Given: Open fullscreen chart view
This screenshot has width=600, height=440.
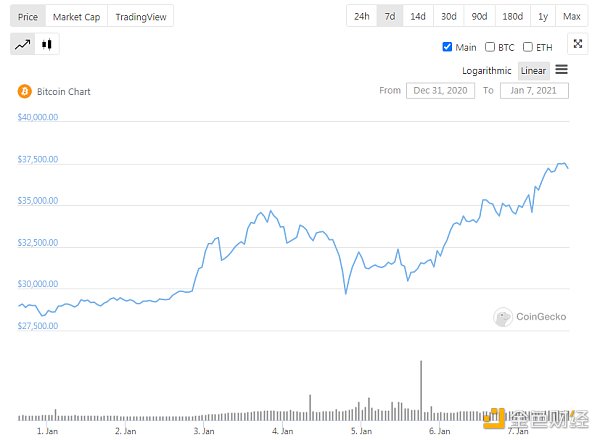Looking at the screenshot, I should pos(577,44).
